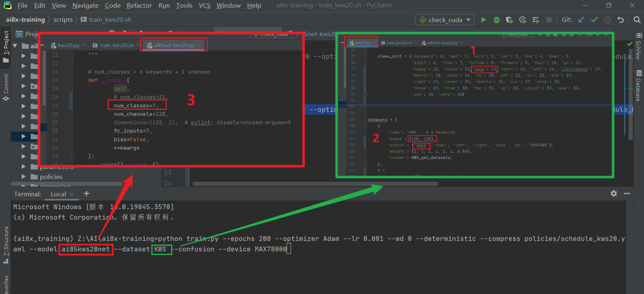The width and height of the screenshot is (644, 294).
Task: Click editor gutter line number 13
Action: 168,173
